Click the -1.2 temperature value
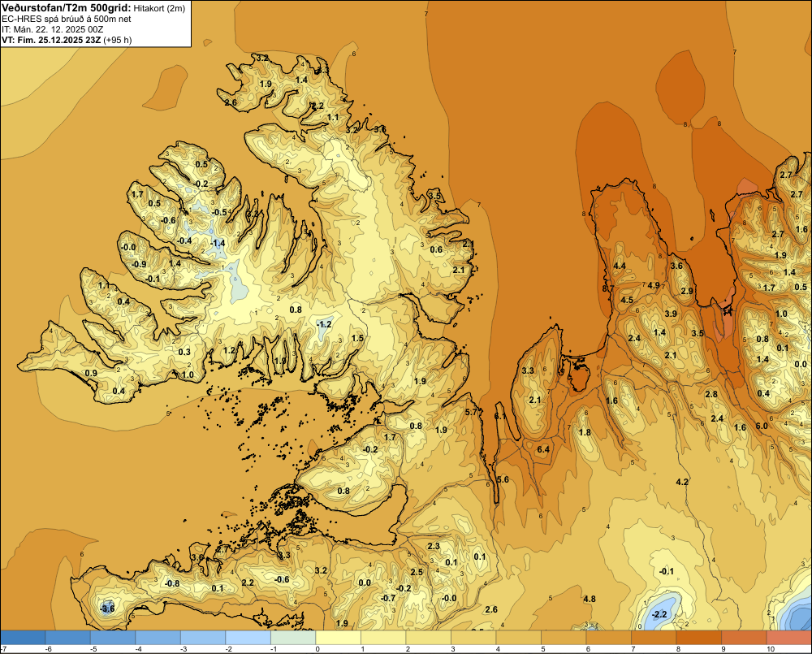This screenshot has width=812, height=654. pyautogui.click(x=324, y=324)
